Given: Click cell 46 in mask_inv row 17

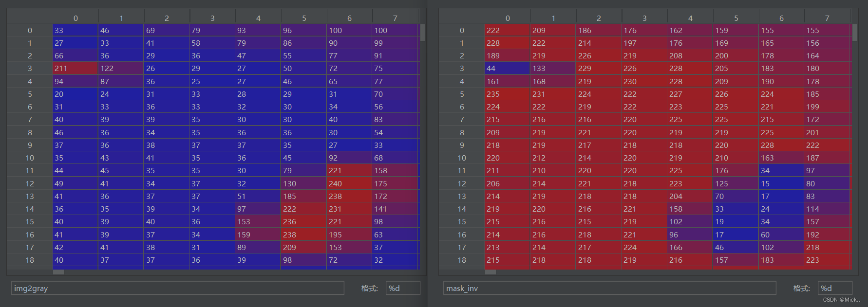Looking at the screenshot, I should (x=736, y=247).
